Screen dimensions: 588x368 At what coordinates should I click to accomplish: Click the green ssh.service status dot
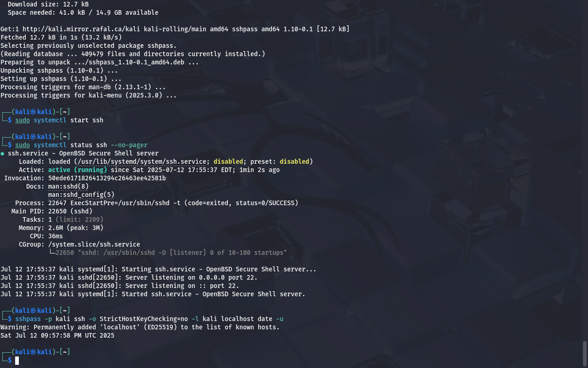pyautogui.click(x=2, y=154)
